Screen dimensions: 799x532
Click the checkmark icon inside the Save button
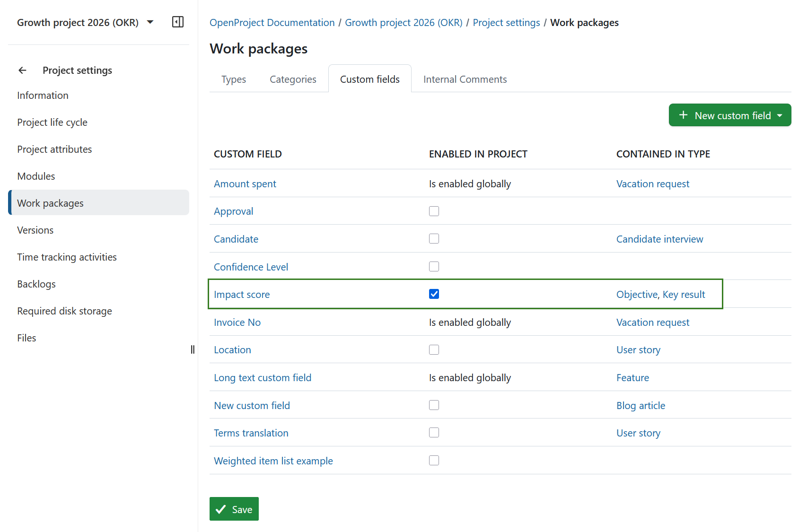220,509
